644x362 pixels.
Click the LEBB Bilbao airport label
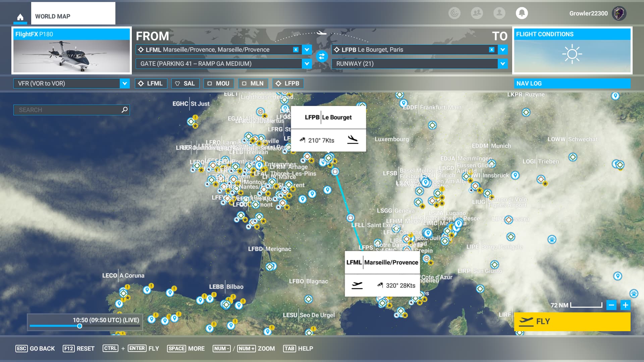(226, 287)
